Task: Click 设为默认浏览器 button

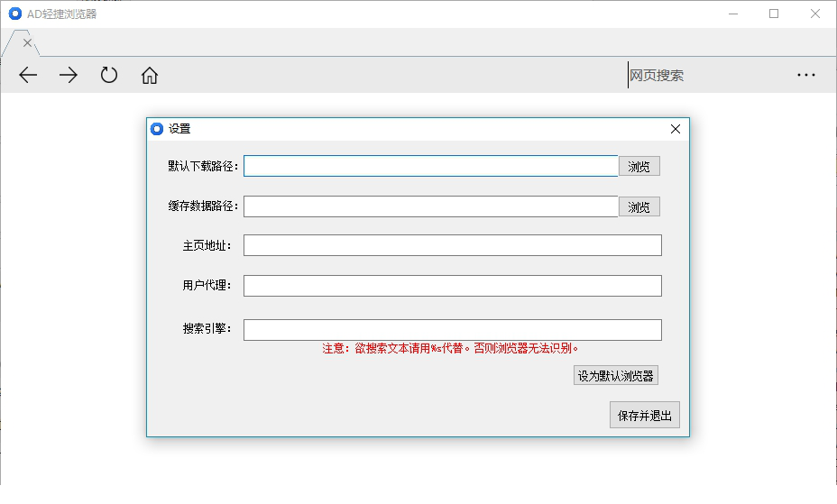Action: [615, 375]
